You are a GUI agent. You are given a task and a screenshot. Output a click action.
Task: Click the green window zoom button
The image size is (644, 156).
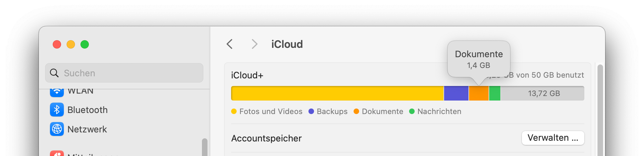coord(85,44)
